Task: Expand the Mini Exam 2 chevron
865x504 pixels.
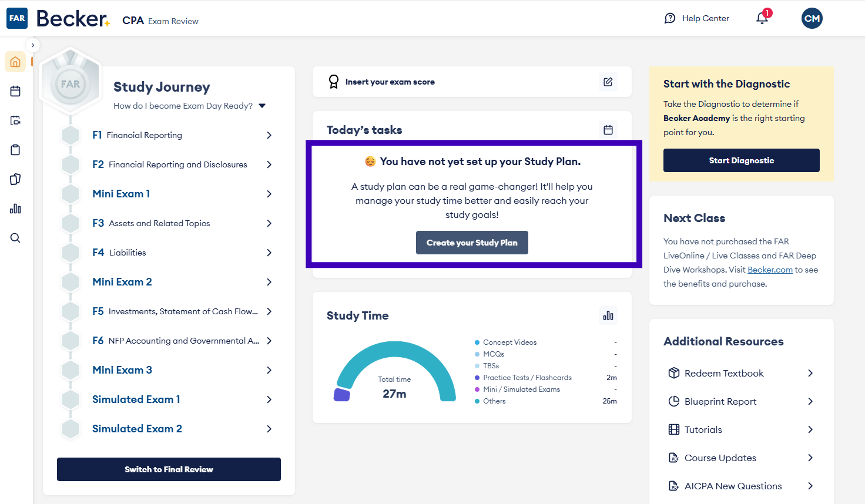Action: 269,282
